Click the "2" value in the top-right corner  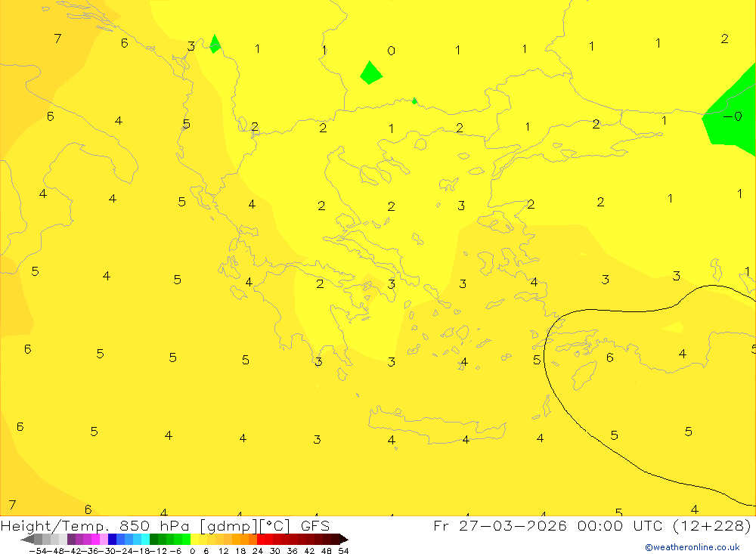[724, 39]
